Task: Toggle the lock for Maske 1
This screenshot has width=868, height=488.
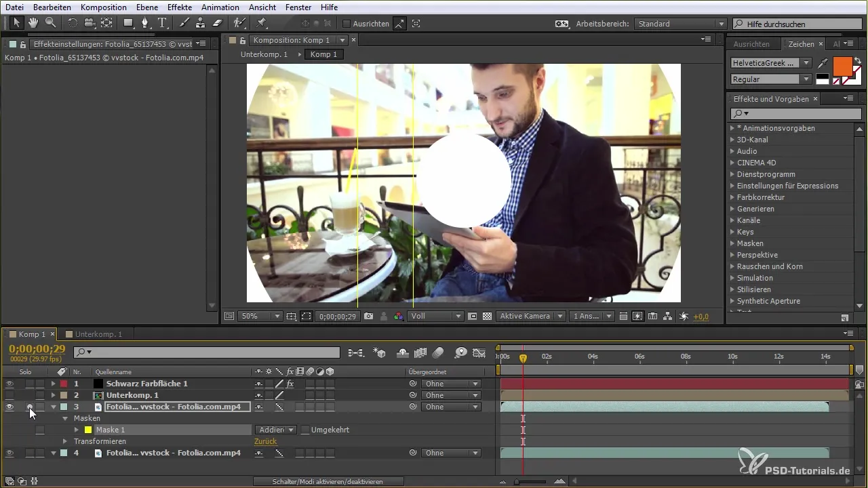Action: point(40,430)
